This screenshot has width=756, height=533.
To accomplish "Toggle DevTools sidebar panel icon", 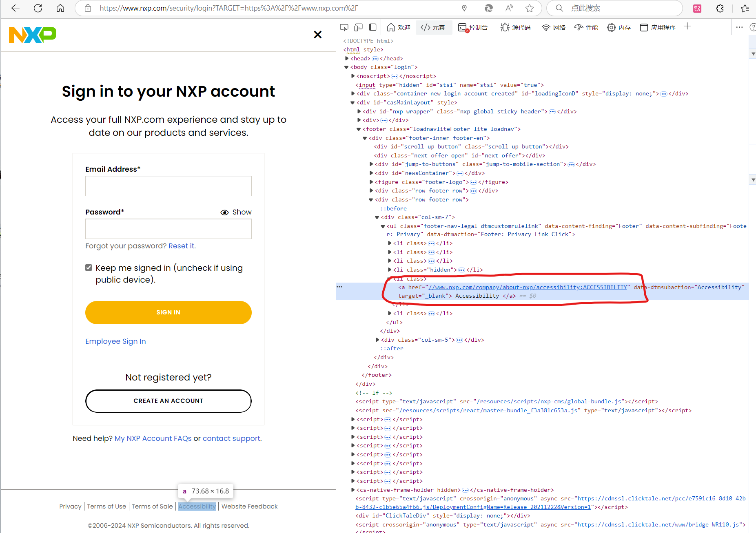I will coord(372,27).
